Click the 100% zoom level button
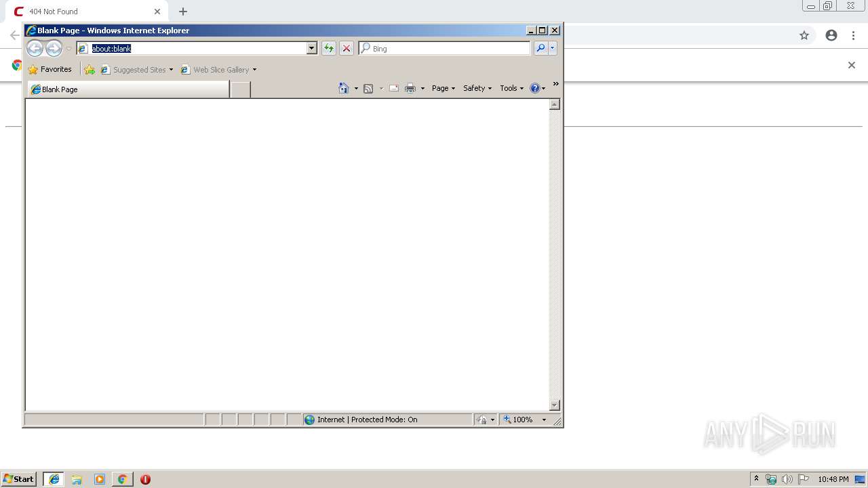868x488 pixels. click(x=518, y=420)
